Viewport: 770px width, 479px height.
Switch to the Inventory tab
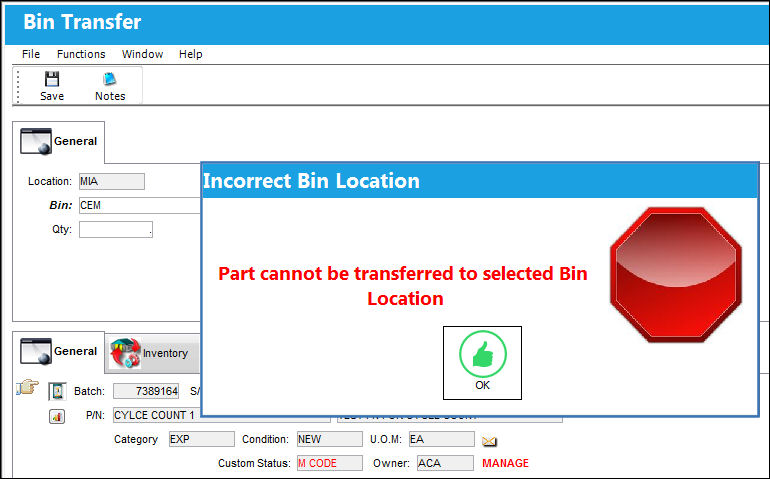click(x=152, y=353)
